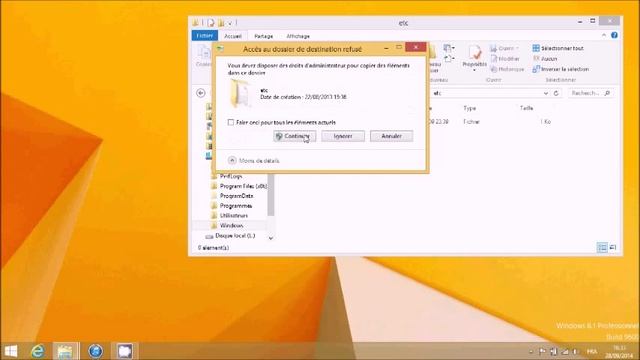Click the blue globe taskbar icon
This screenshot has height=360, width=640.
(x=96, y=351)
